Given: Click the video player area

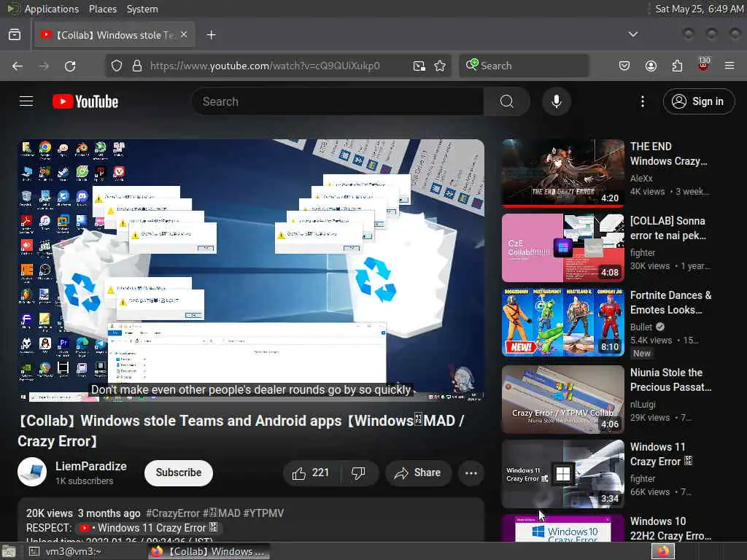Looking at the screenshot, I should click(x=251, y=271).
